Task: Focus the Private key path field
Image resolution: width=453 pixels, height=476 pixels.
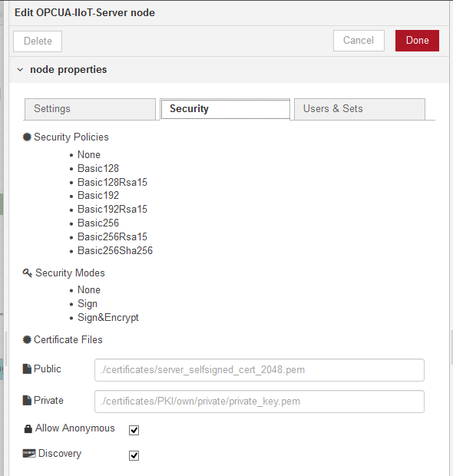Action: 260,402
